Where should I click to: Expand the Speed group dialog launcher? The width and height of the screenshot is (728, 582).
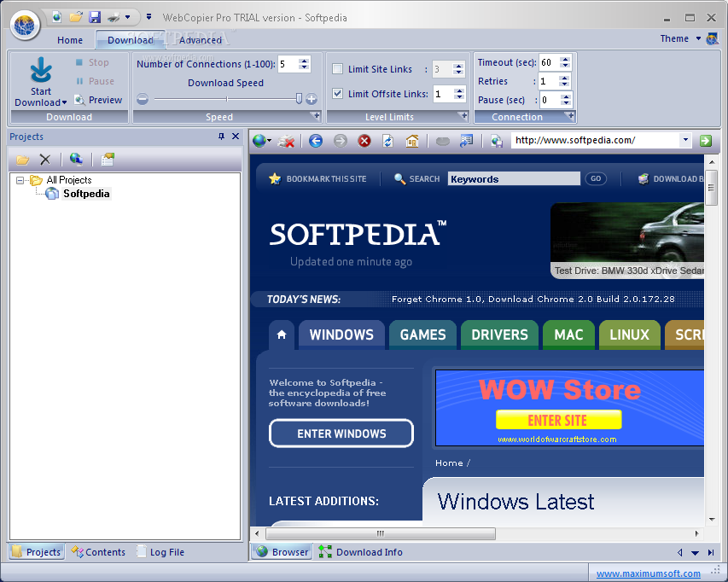[x=316, y=115]
